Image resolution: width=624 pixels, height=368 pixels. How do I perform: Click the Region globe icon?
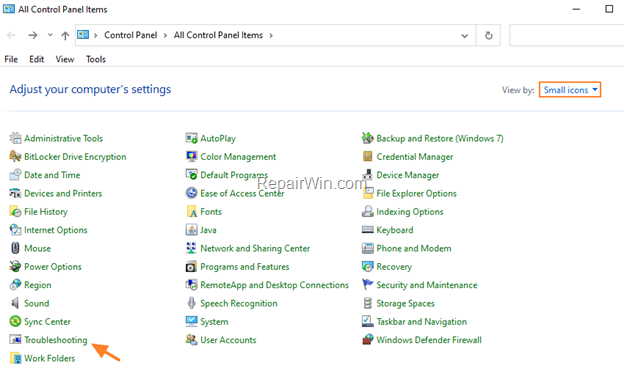coord(15,284)
